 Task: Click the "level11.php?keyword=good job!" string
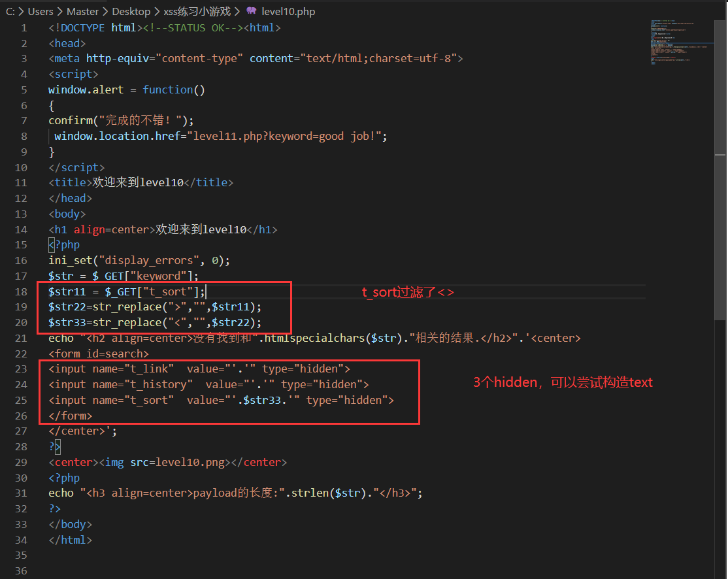284,136
